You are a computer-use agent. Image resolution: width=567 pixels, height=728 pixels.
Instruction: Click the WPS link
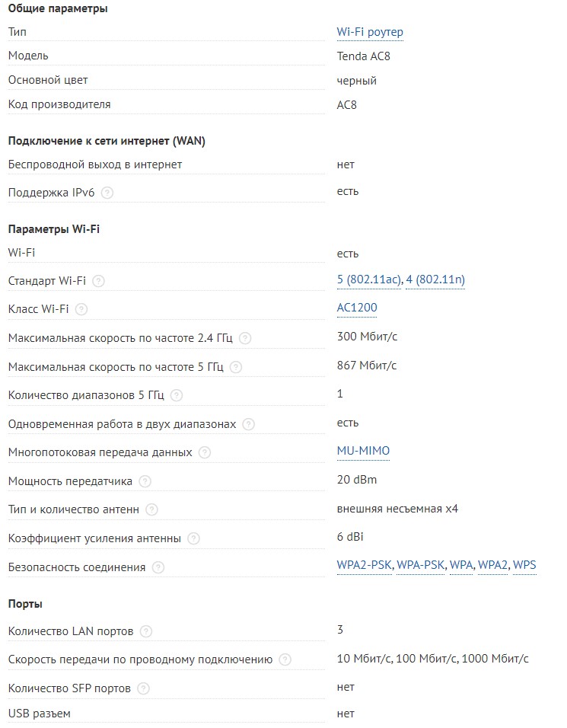pyautogui.click(x=524, y=565)
